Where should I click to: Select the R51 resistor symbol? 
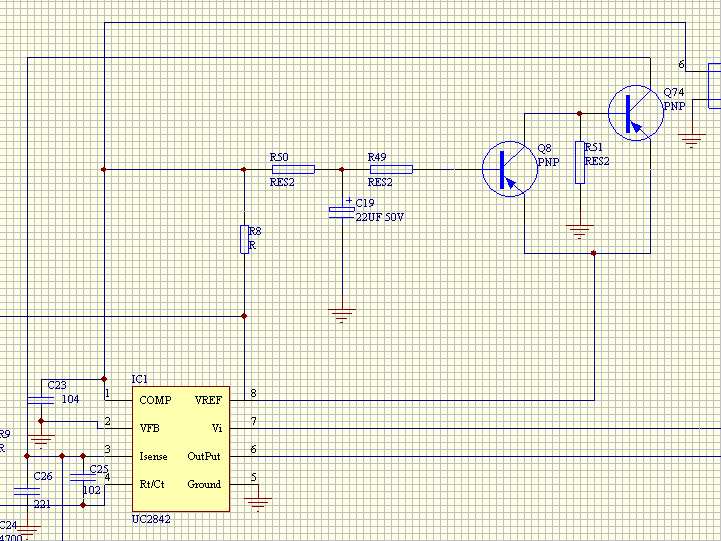coord(580,162)
